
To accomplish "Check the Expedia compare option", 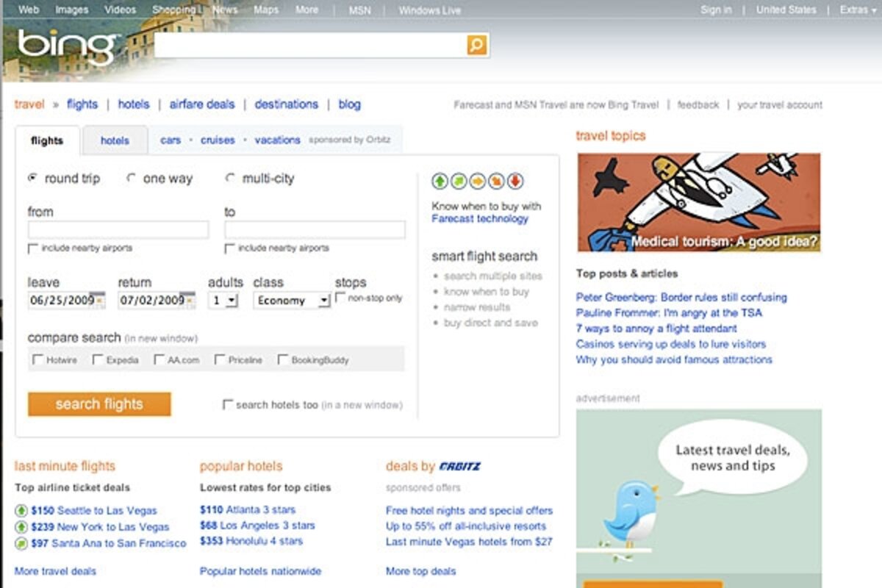I will click(98, 359).
